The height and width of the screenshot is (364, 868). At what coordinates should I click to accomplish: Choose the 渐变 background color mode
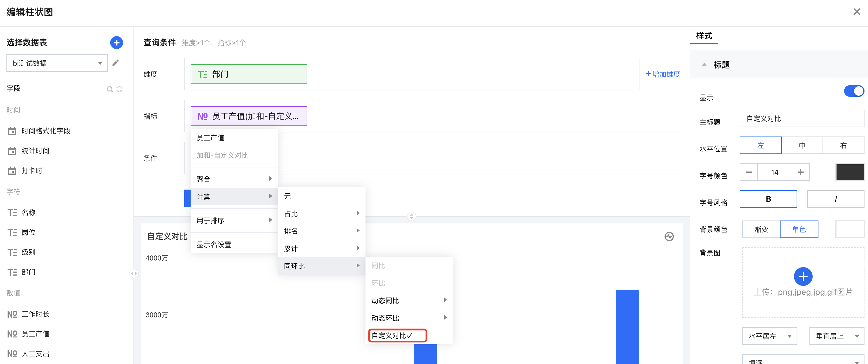761,229
